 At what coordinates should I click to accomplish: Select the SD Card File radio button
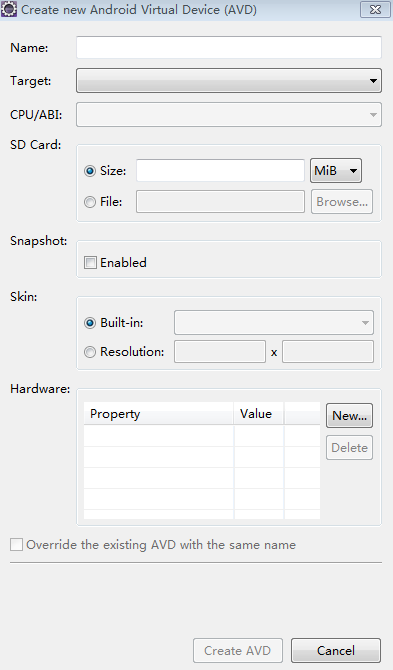click(x=90, y=202)
